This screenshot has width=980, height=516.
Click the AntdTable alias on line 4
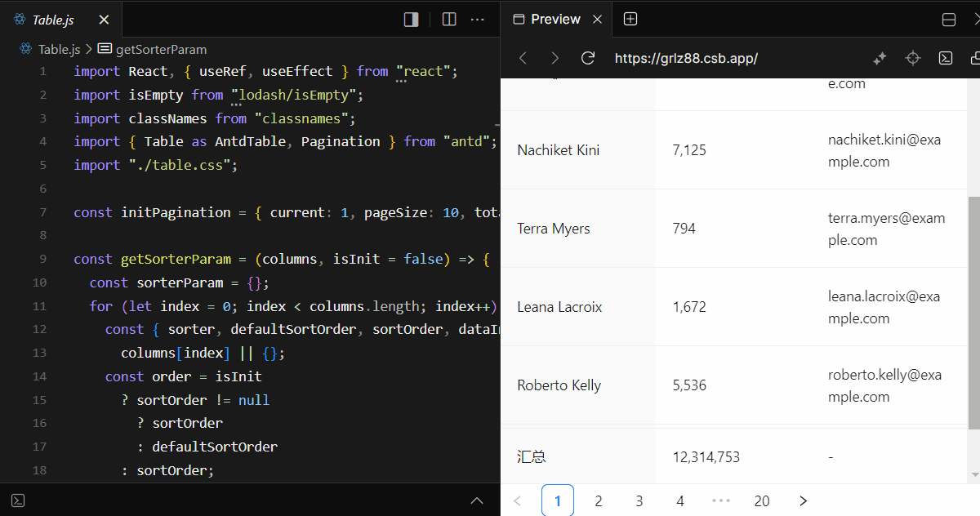[250, 141]
